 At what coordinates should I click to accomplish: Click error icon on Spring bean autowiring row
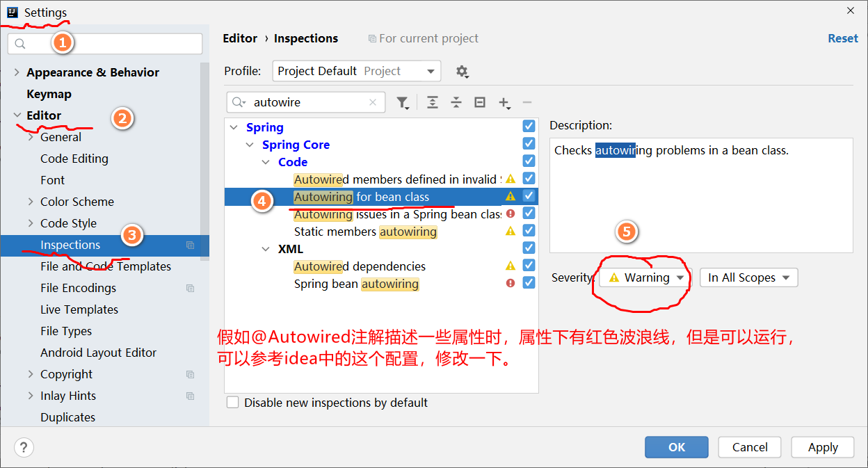tap(511, 283)
